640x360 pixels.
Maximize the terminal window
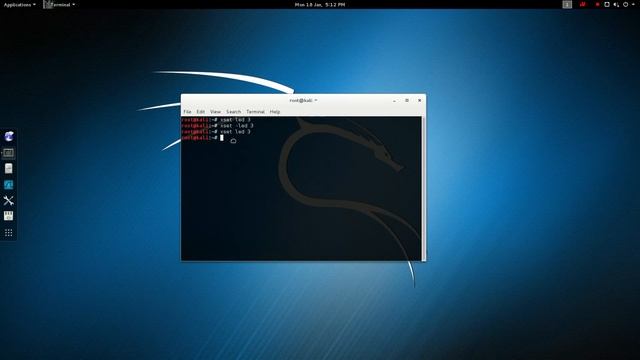(x=407, y=100)
